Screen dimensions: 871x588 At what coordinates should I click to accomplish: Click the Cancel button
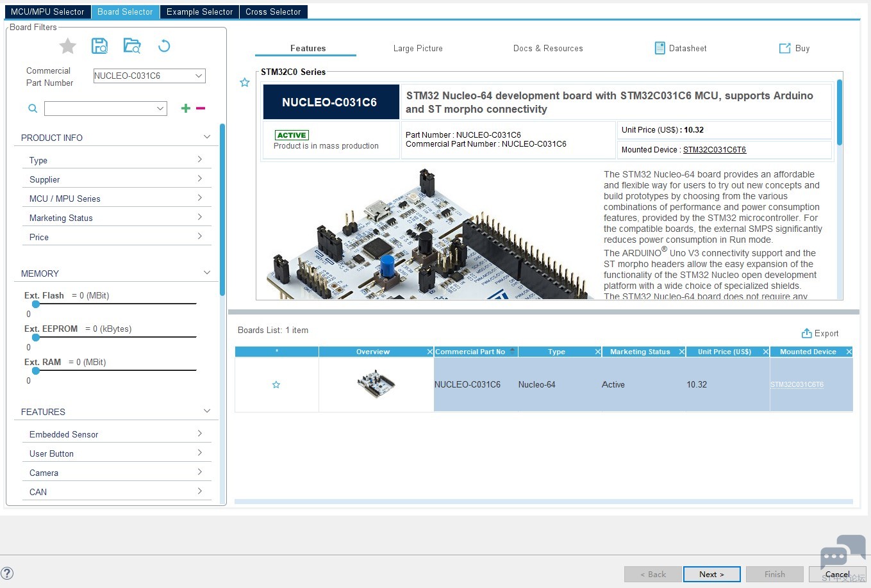[837, 574]
